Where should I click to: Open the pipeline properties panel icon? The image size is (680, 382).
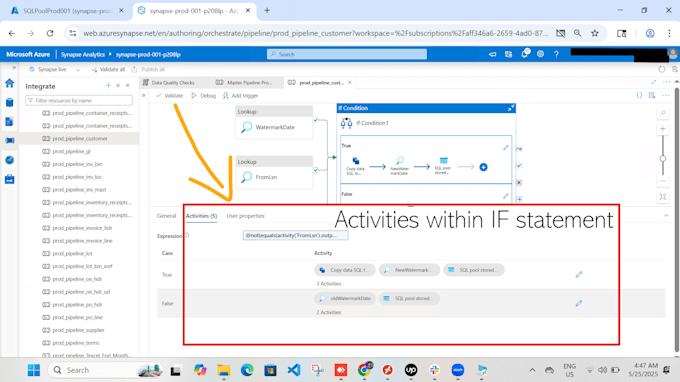[x=652, y=95]
